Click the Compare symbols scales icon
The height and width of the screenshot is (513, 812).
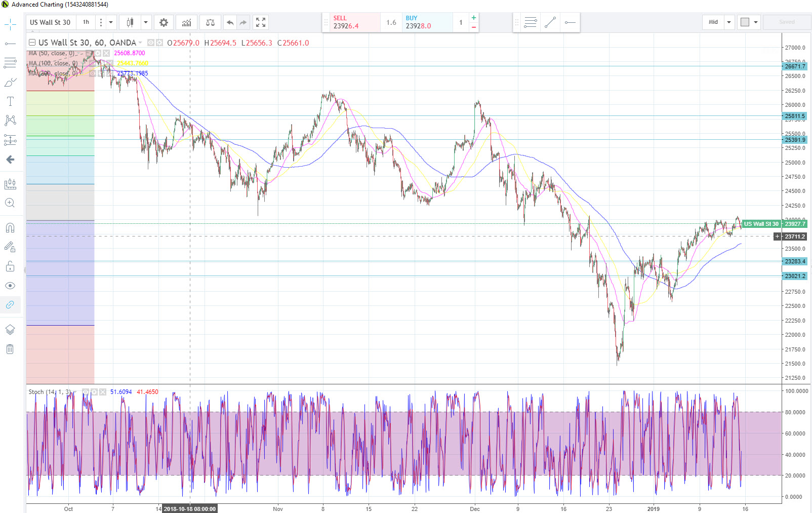coord(210,22)
